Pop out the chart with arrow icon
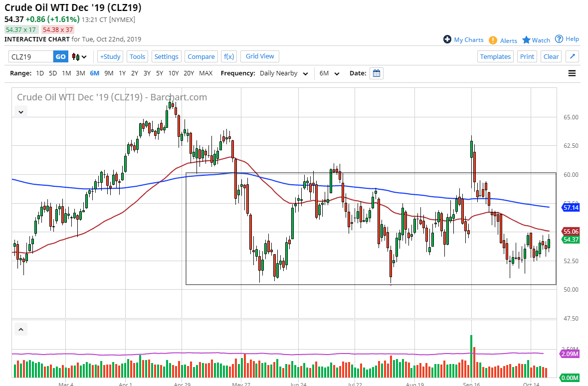588x386 pixels. point(573,57)
